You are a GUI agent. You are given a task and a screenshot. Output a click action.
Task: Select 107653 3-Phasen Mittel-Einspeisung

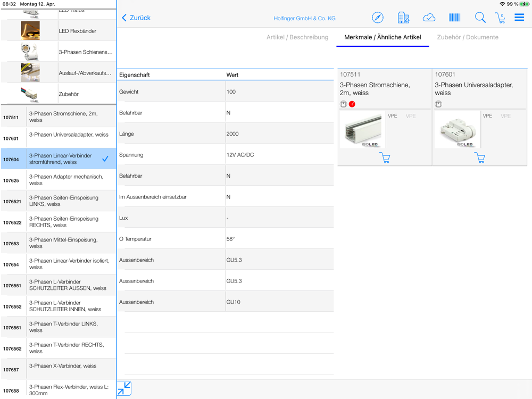click(x=59, y=243)
